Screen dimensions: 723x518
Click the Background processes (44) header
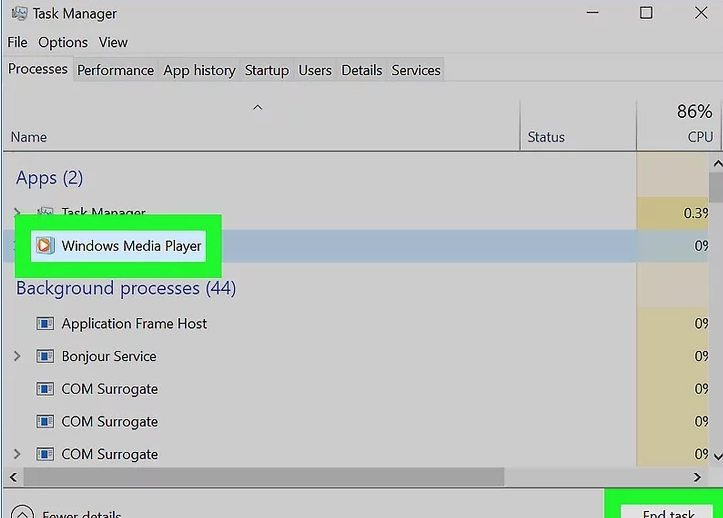[x=126, y=288]
